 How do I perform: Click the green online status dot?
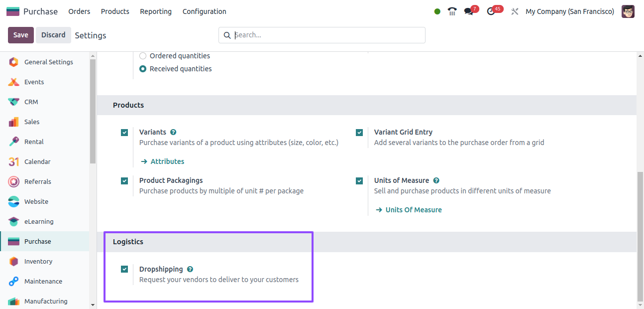pyautogui.click(x=437, y=11)
